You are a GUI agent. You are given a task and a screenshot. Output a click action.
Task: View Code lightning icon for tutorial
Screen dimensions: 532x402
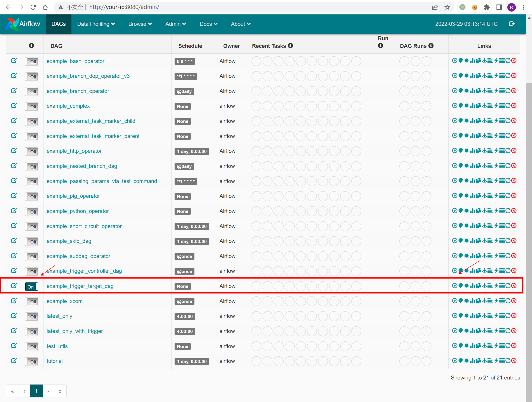click(x=496, y=361)
